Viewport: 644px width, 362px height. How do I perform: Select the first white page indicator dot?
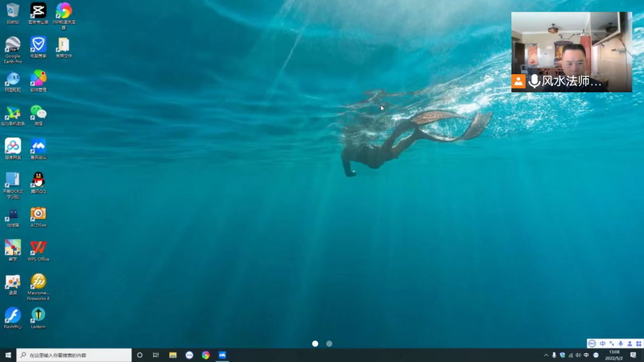pyautogui.click(x=315, y=343)
